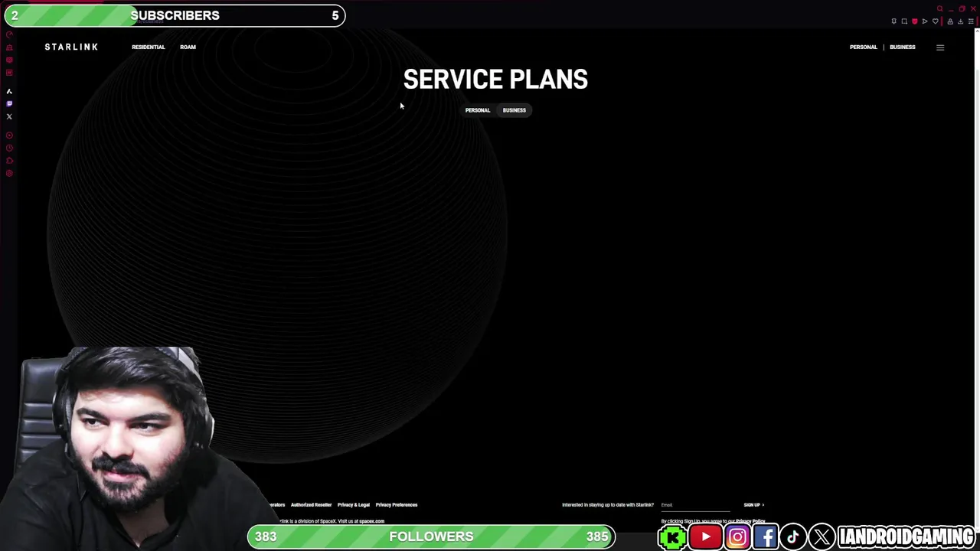Select PERSONAL in the top-right header
Image resolution: width=980 pixels, height=551 pixels.
click(863, 47)
